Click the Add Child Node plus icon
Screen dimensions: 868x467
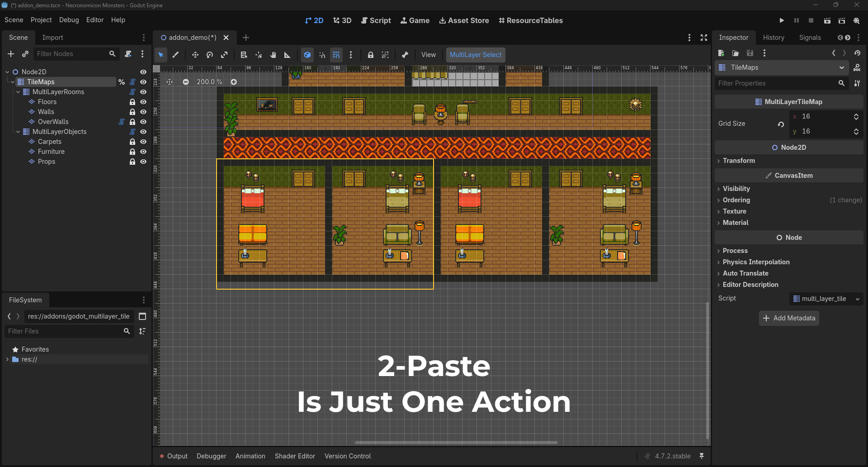pyautogui.click(x=11, y=54)
